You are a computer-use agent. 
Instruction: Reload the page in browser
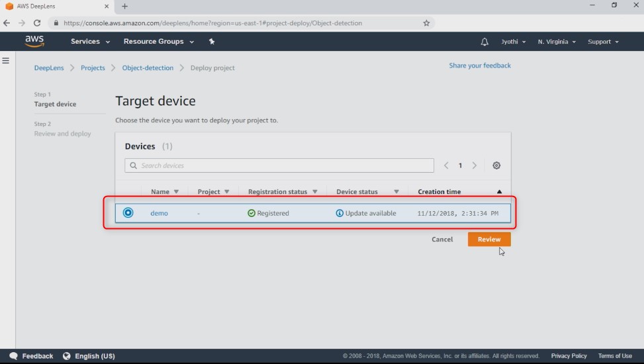pos(37,23)
